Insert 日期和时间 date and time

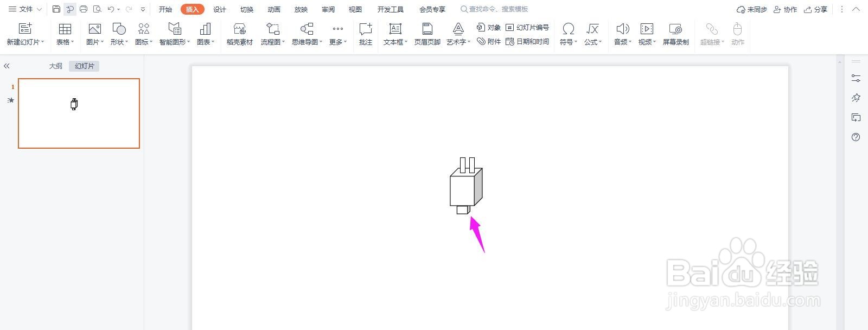click(x=527, y=41)
